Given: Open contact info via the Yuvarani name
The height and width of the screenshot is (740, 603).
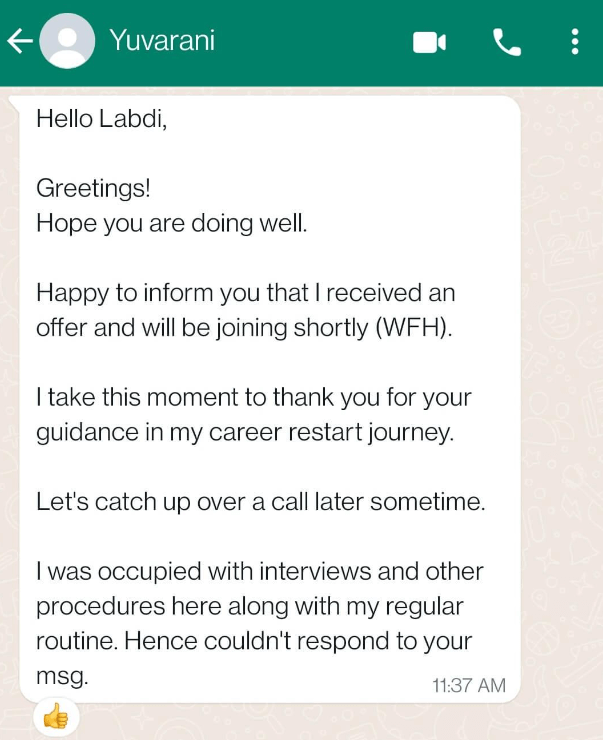Looking at the screenshot, I should point(161,41).
